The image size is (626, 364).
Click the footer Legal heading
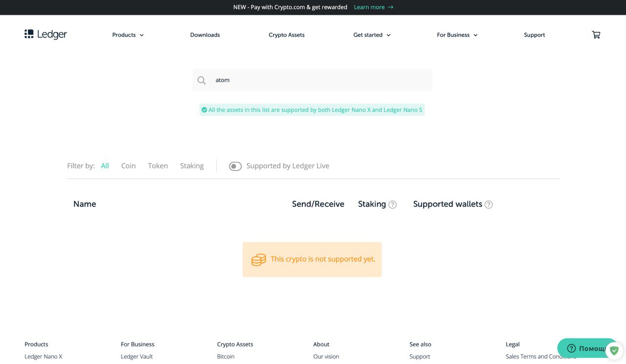click(x=513, y=344)
